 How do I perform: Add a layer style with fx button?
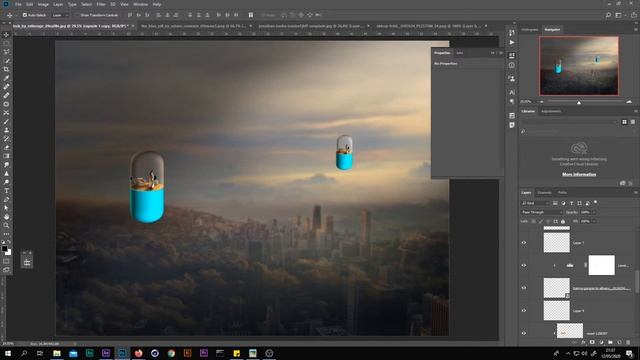point(583,342)
